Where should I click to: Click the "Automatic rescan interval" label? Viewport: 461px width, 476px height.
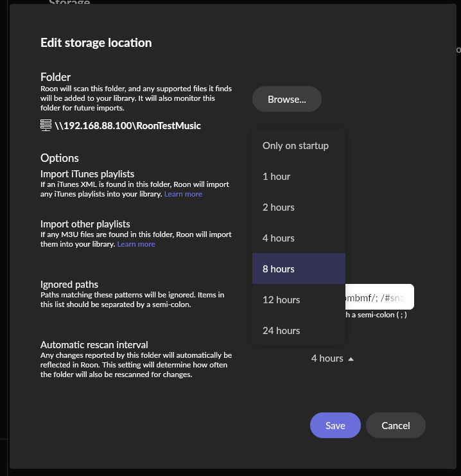pos(94,344)
